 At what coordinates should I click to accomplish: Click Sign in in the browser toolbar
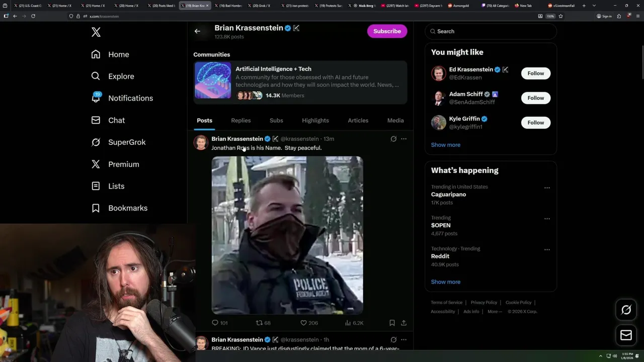pyautogui.click(x=604, y=16)
